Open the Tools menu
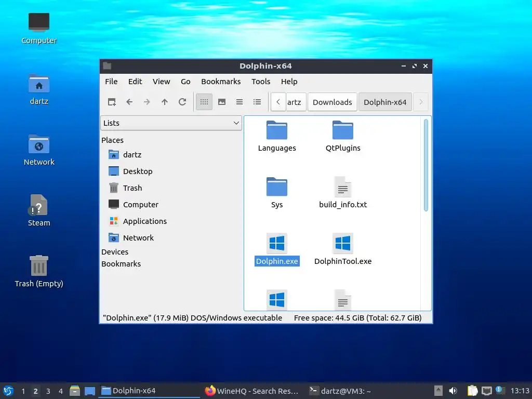532x399 pixels. 261,82
